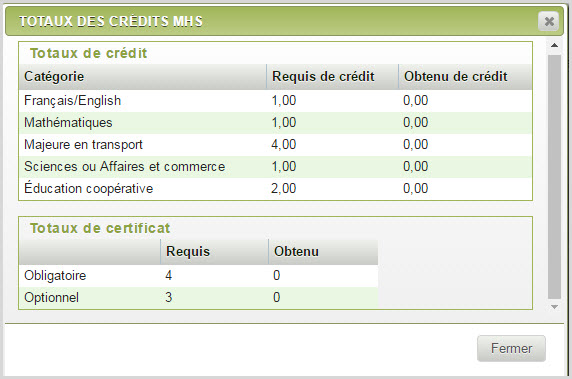The image size is (572, 379).
Task: Click the 4,00 required credit value
Action: pos(283,144)
